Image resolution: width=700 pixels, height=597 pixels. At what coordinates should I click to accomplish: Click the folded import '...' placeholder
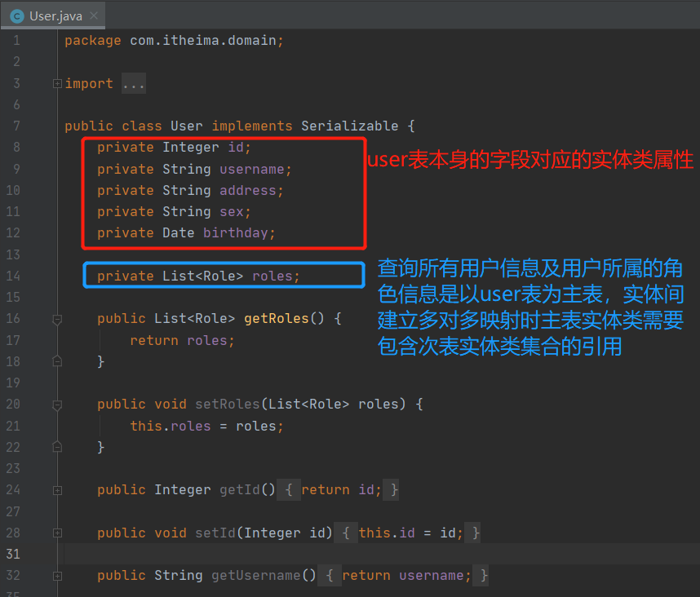coord(134,83)
